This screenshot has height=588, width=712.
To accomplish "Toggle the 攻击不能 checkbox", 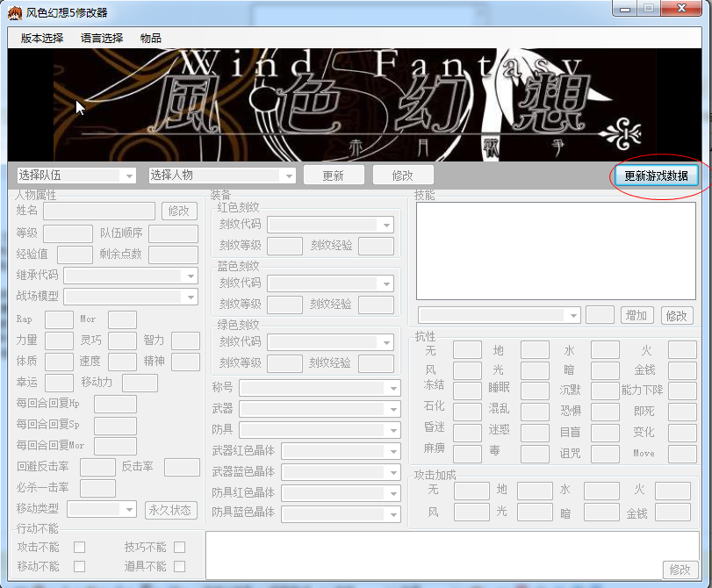I will pyautogui.click(x=80, y=547).
